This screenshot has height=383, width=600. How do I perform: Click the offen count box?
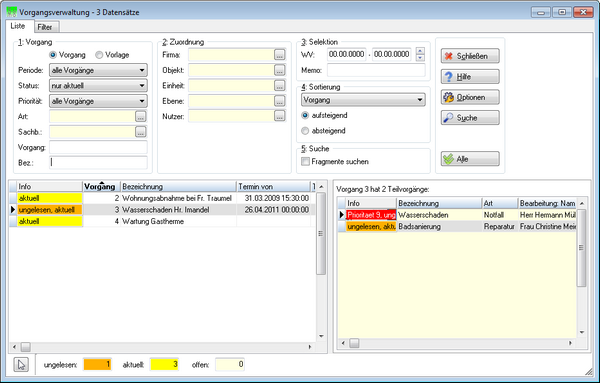(x=230, y=364)
